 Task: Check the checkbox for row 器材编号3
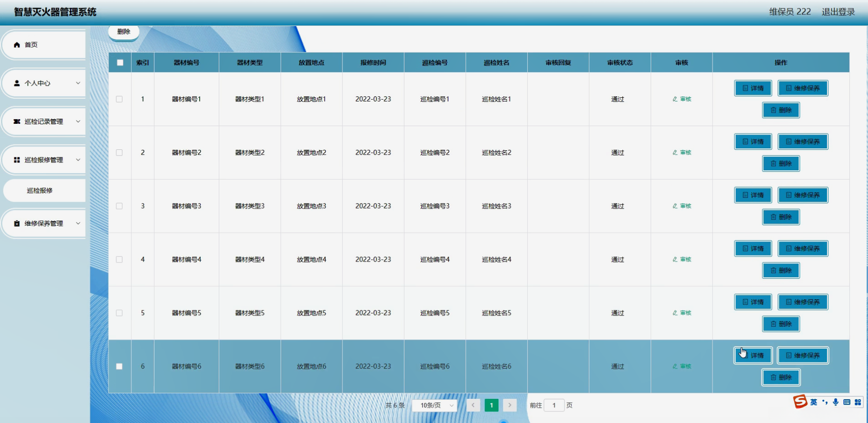(x=120, y=206)
